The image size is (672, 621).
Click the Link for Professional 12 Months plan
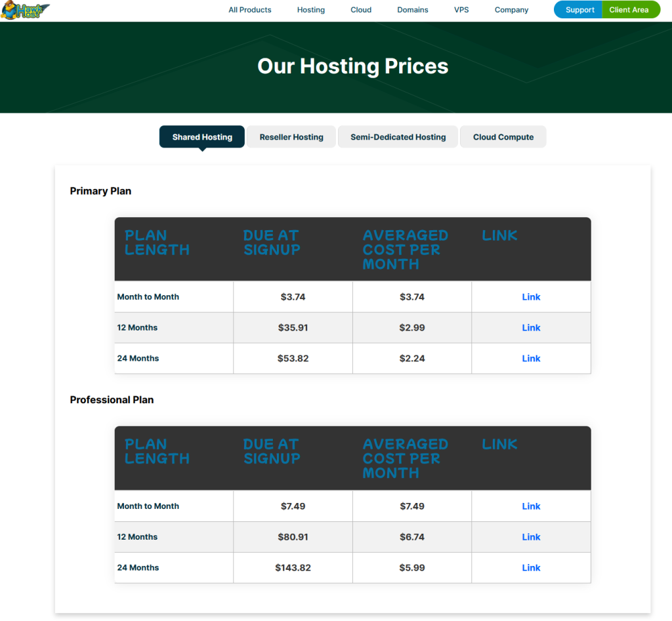point(531,536)
